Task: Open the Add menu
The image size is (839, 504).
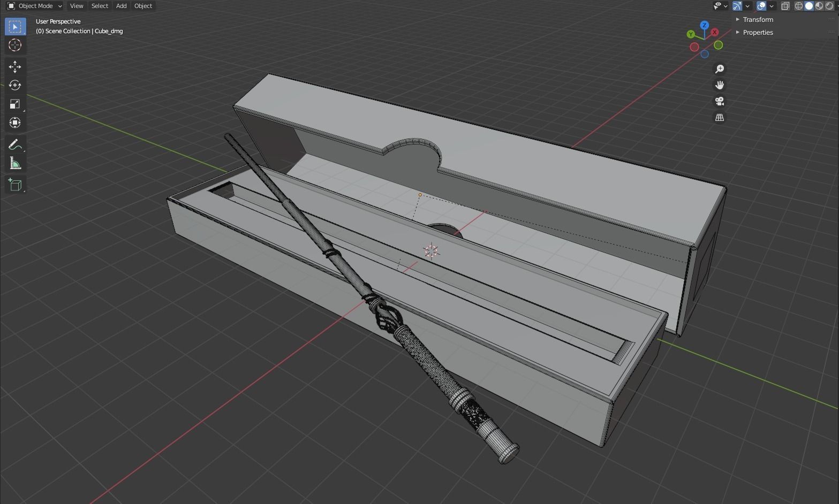Action: click(120, 6)
